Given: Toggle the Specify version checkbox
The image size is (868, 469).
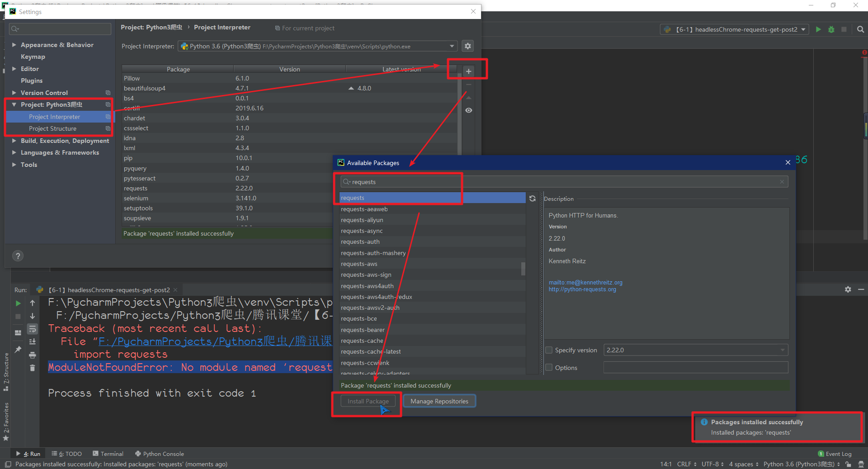Looking at the screenshot, I should [549, 350].
